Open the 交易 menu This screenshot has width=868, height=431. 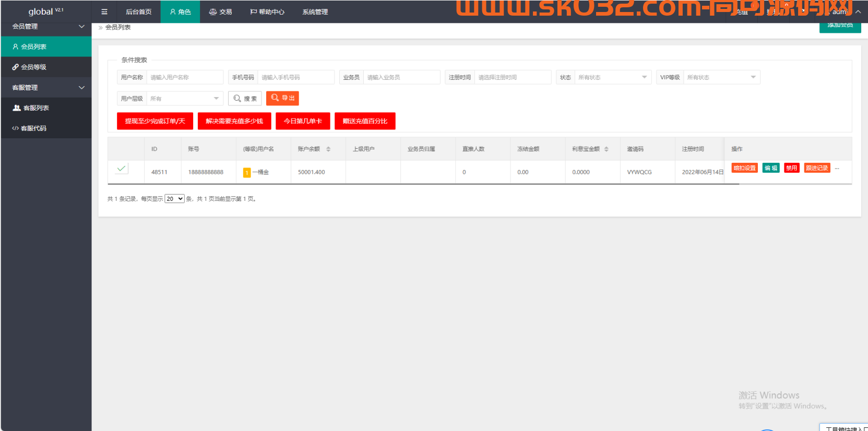tap(220, 11)
